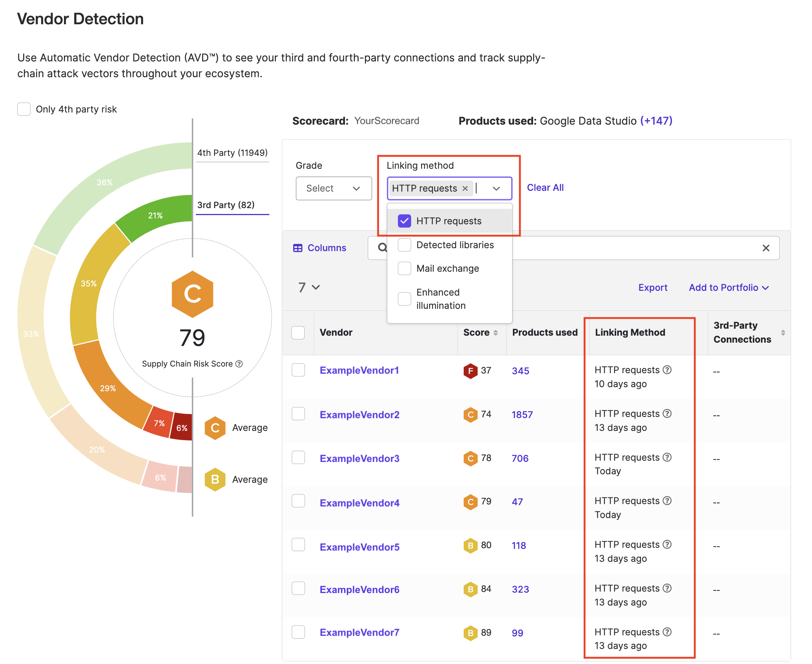The height and width of the screenshot is (664, 812).
Task: Open the Grade Select dropdown
Action: 334,188
